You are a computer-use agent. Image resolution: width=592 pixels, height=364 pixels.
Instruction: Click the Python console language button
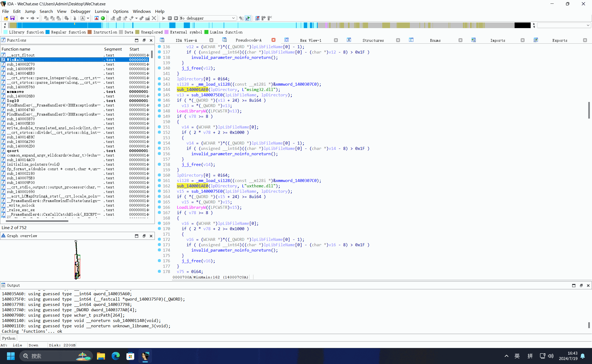point(9,338)
